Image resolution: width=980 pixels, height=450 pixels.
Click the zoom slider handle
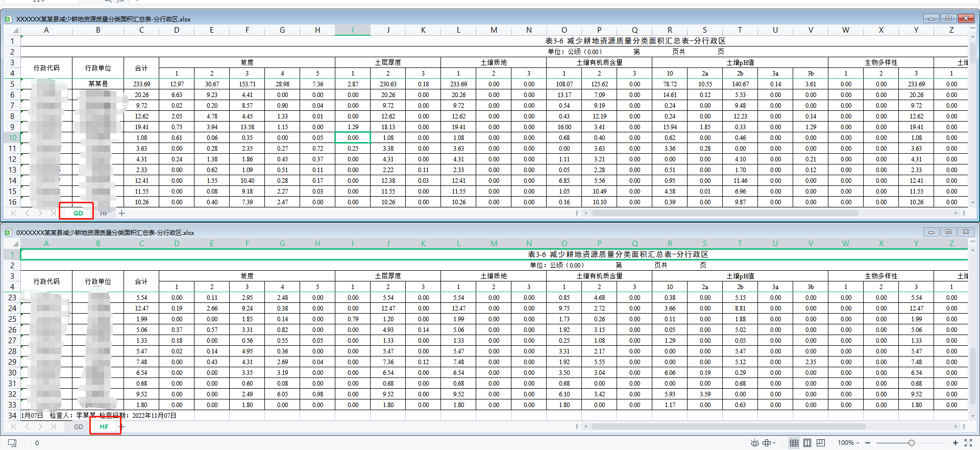pyautogui.click(x=912, y=443)
